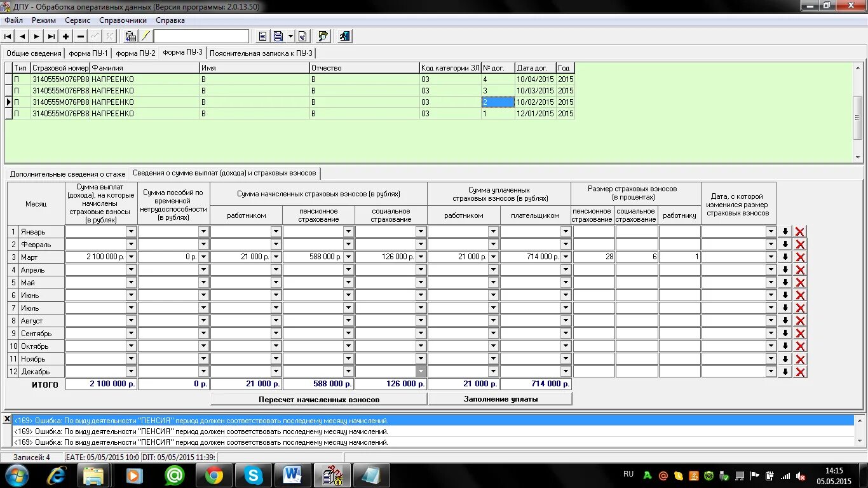Open Пояснительная записка к ПУ-3 tab
Image resolution: width=868 pixels, height=488 pixels.
pyautogui.click(x=261, y=53)
